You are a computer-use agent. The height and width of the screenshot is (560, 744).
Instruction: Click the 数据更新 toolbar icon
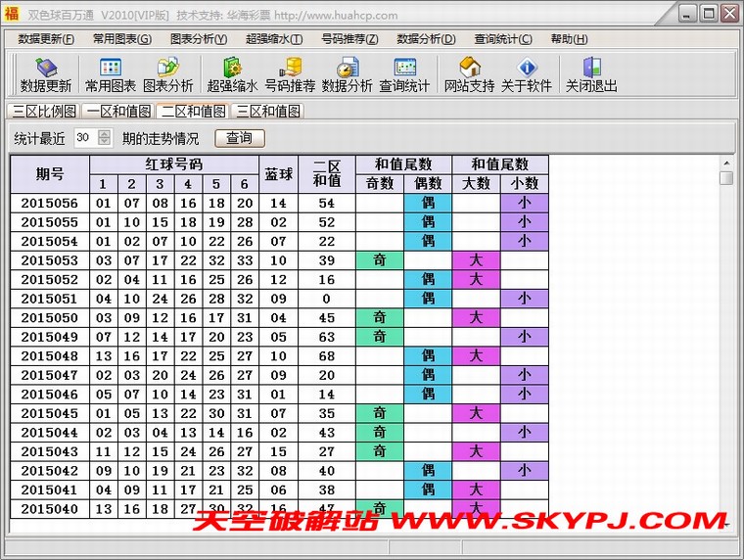coord(45,74)
